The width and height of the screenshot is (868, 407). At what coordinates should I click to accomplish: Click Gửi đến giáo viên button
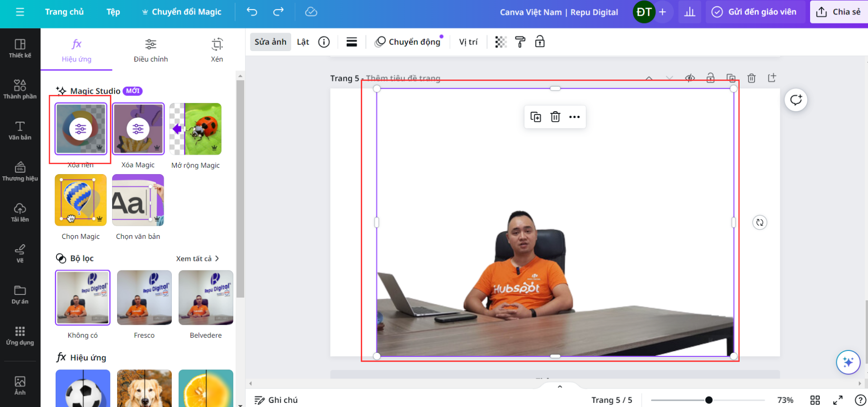pyautogui.click(x=755, y=12)
